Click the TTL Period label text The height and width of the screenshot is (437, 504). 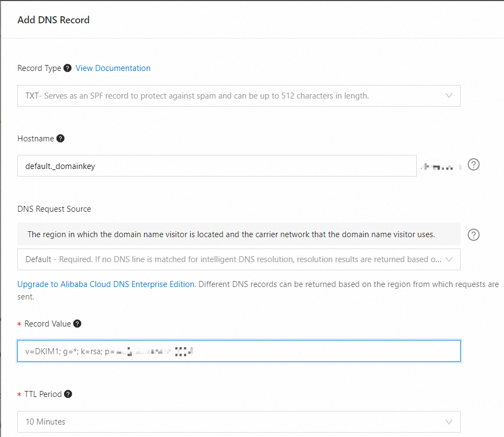(43, 394)
